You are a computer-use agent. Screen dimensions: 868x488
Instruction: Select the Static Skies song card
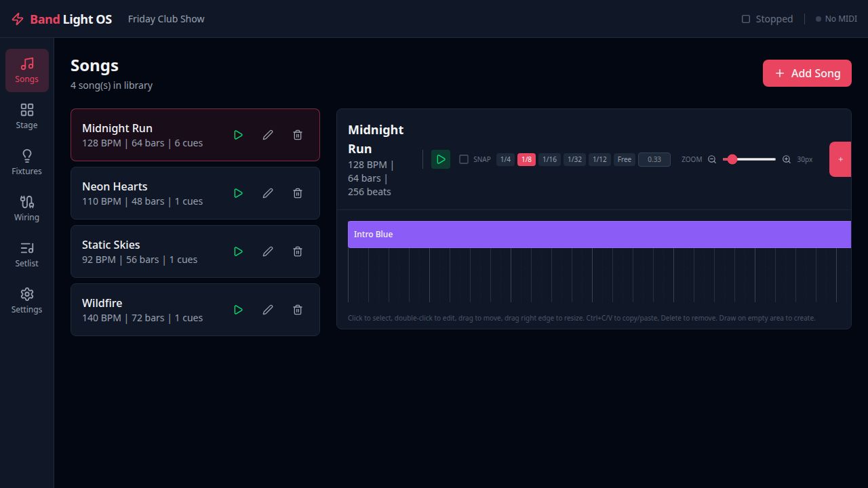[195, 251]
